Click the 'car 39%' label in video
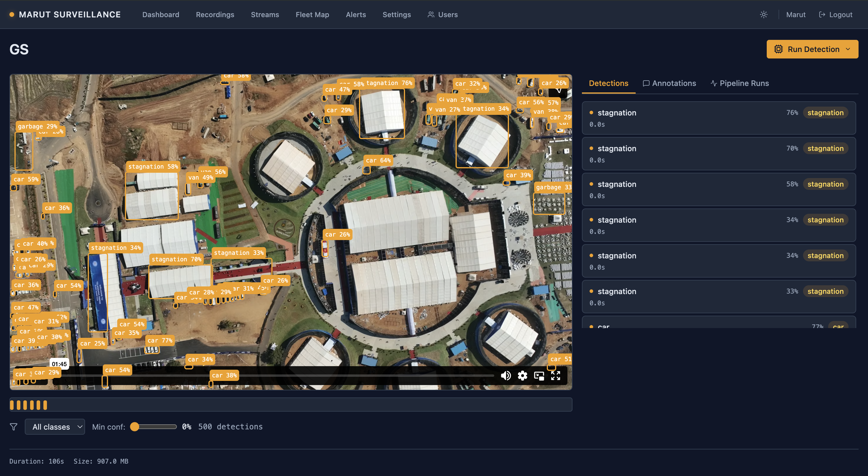 pyautogui.click(x=518, y=175)
